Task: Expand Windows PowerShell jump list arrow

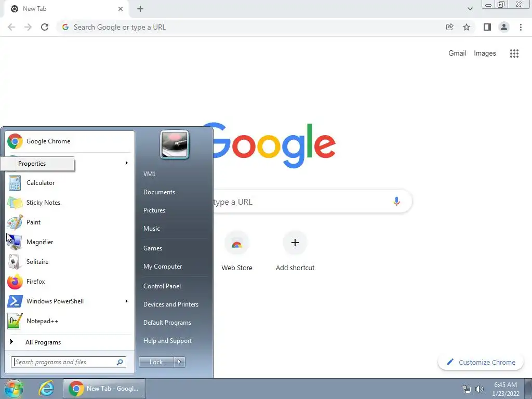Action: (x=127, y=301)
